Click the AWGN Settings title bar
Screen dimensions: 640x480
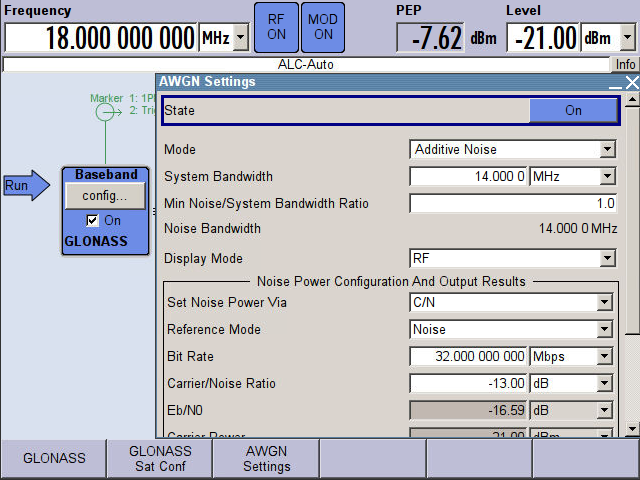(382, 82)
